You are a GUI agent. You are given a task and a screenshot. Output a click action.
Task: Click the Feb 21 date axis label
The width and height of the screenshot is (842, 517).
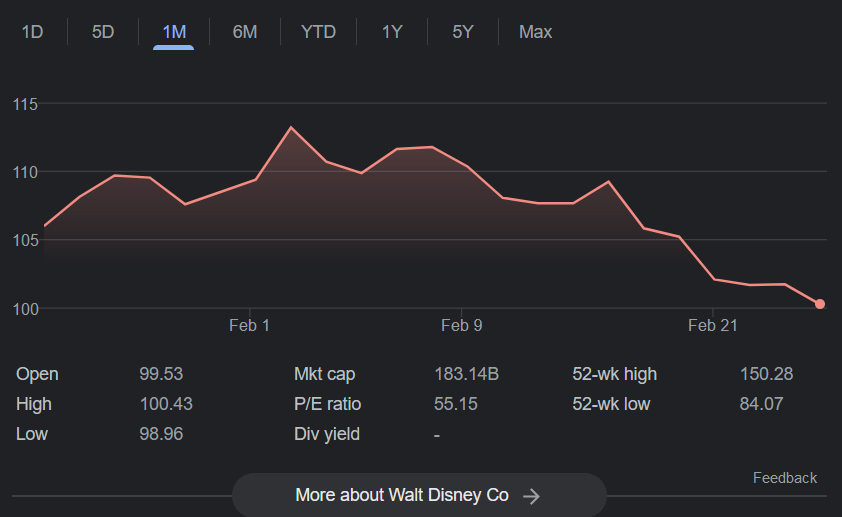[713, 325]
